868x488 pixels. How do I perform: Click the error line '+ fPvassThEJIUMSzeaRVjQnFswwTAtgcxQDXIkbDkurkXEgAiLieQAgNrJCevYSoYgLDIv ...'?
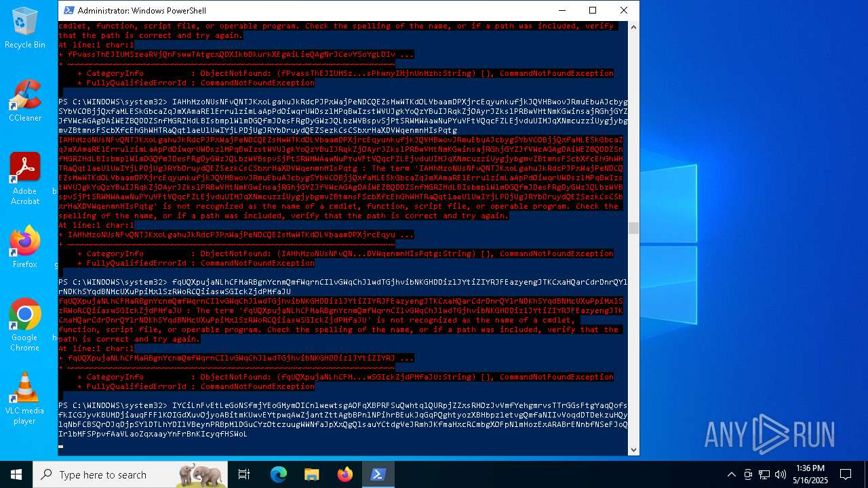[x=236, y=54]
